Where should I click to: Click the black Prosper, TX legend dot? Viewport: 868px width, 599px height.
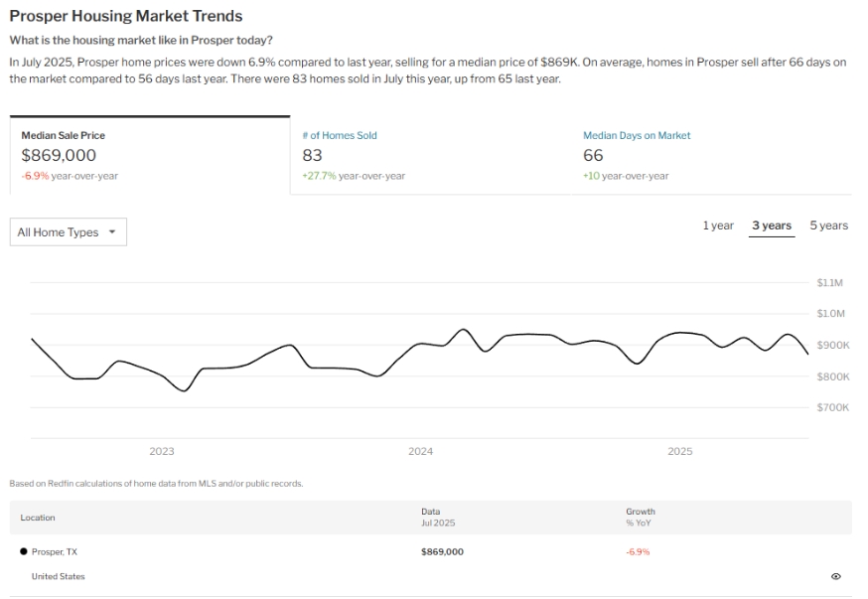tap(24, 551)
